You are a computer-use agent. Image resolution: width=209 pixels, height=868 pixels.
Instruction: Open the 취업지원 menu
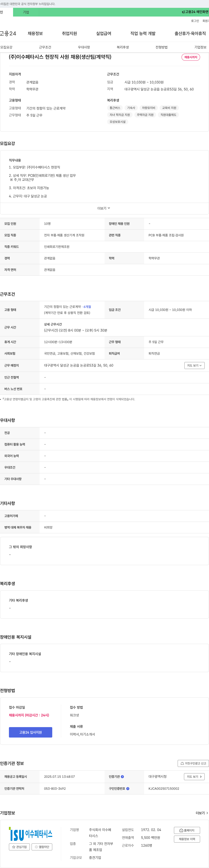click(69, 33)
